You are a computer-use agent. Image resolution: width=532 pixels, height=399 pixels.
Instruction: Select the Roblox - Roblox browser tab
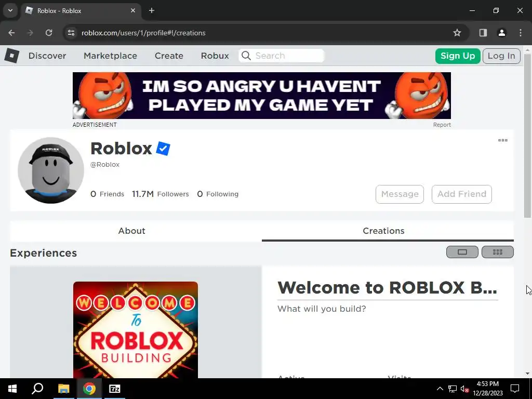point(82,11)
